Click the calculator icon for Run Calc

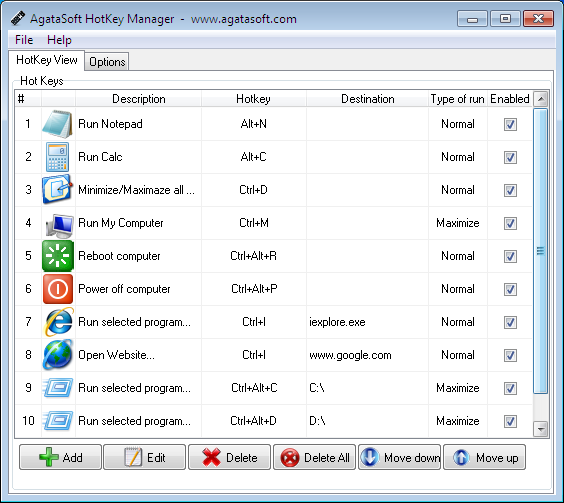[58, 157]
